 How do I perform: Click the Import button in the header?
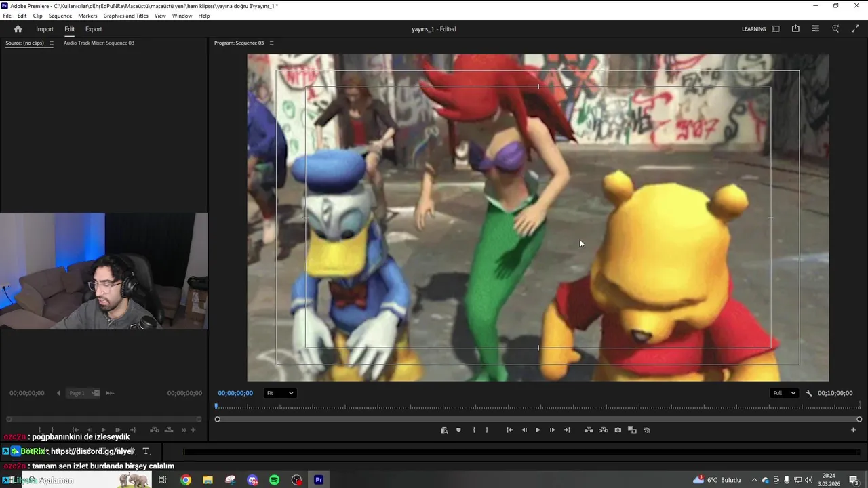[45, 29]
